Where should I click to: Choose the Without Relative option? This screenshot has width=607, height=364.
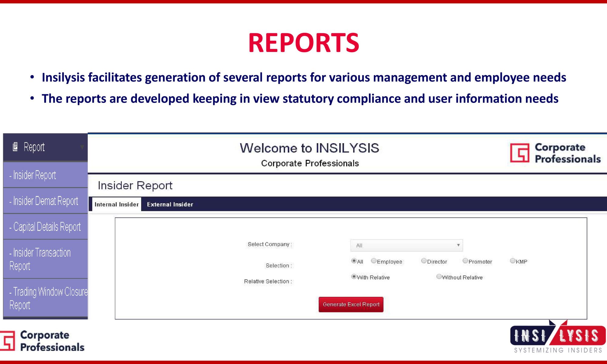coord(439,276)
